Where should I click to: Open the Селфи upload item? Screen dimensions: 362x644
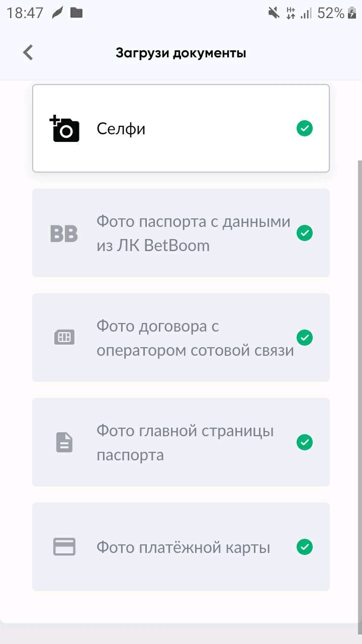tap(181, 129)
